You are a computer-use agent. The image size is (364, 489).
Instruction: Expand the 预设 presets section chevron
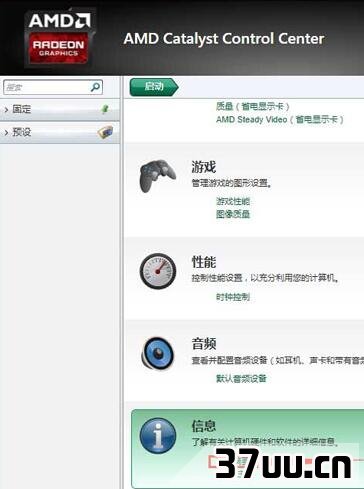click(6, 132)
